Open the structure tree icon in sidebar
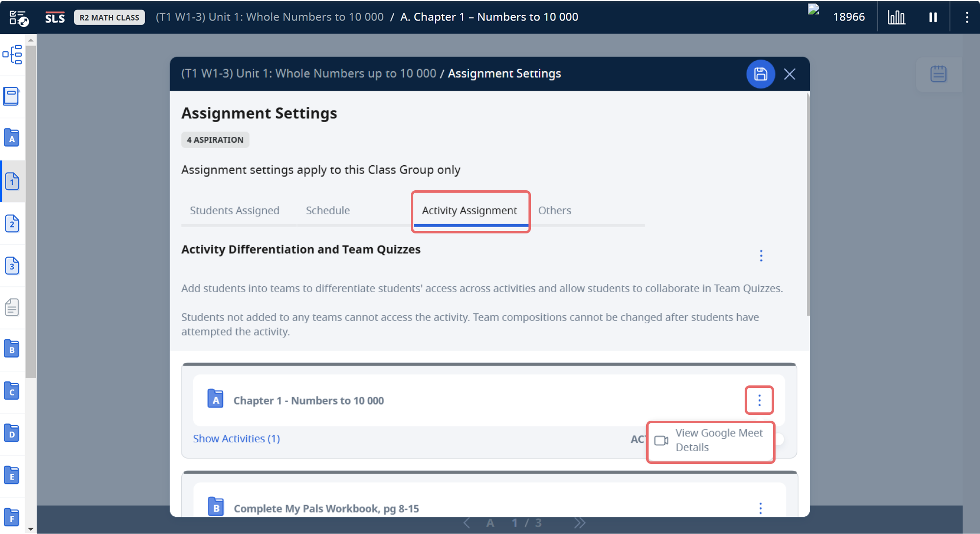The height and width of the screenshot is (534, 980). point(12,54)
